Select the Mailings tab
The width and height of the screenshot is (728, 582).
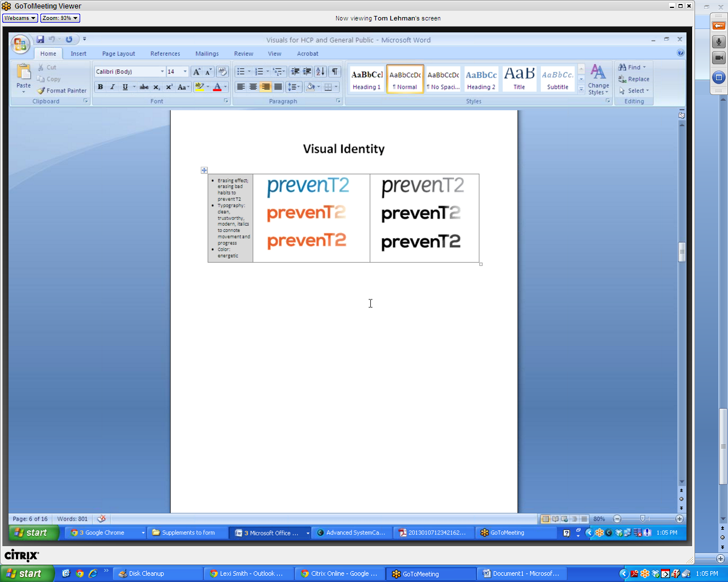[x=207, y=53]
